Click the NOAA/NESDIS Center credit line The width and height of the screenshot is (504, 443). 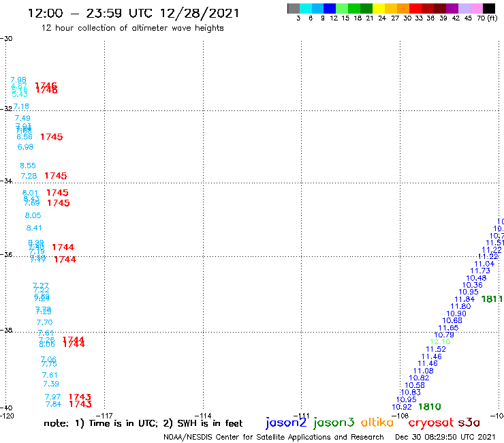274,437
